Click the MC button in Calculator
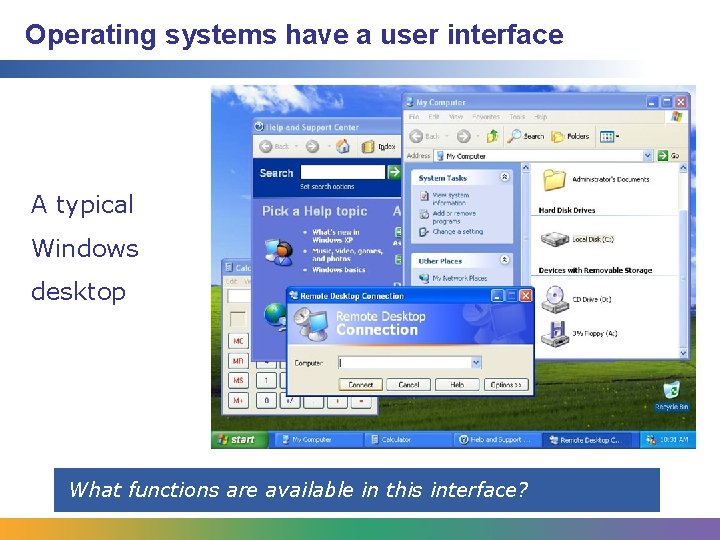720x540 pixels. (x=238, y=341)
